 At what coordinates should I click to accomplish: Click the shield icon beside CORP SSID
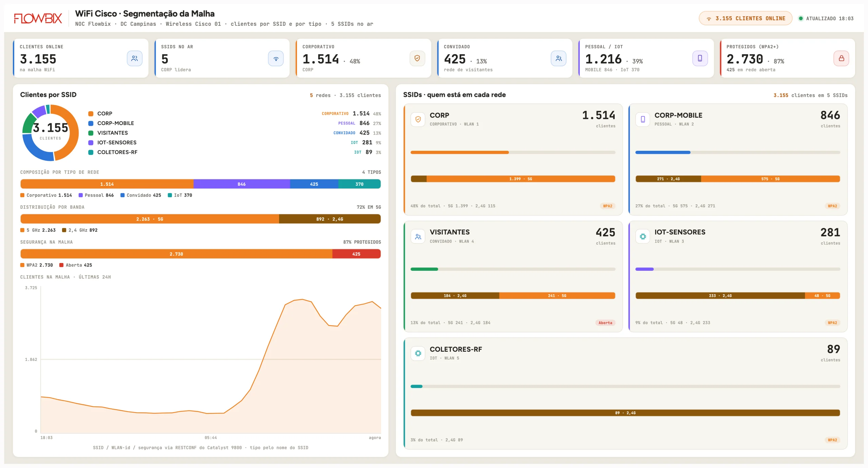(x=418, y=119)
